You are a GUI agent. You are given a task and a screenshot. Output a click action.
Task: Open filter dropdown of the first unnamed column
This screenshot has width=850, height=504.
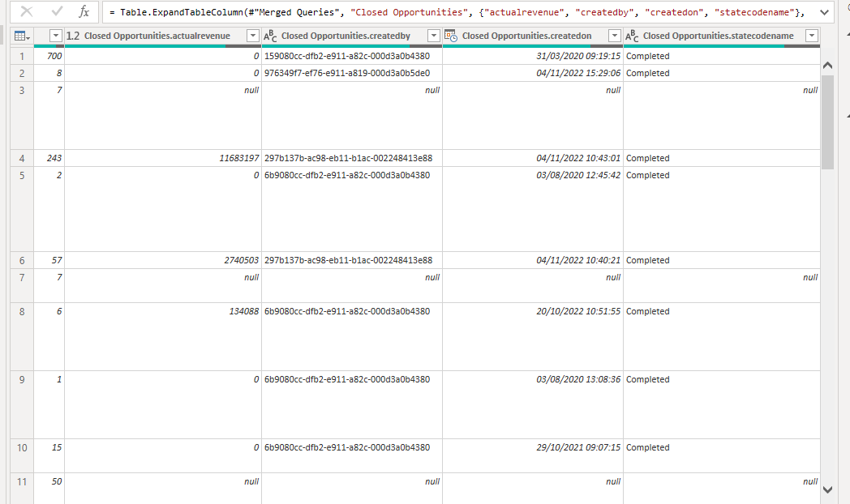[55, 36]
